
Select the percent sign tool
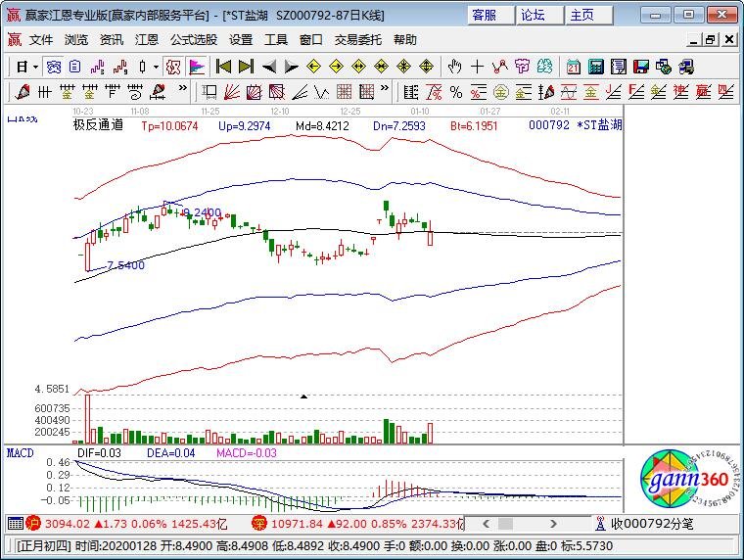[456, 92]
